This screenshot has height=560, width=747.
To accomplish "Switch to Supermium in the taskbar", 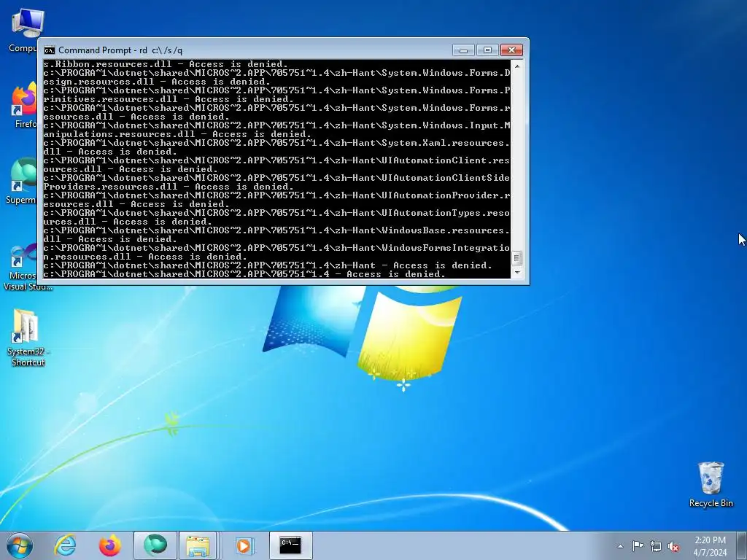I will tap(155, 545).
